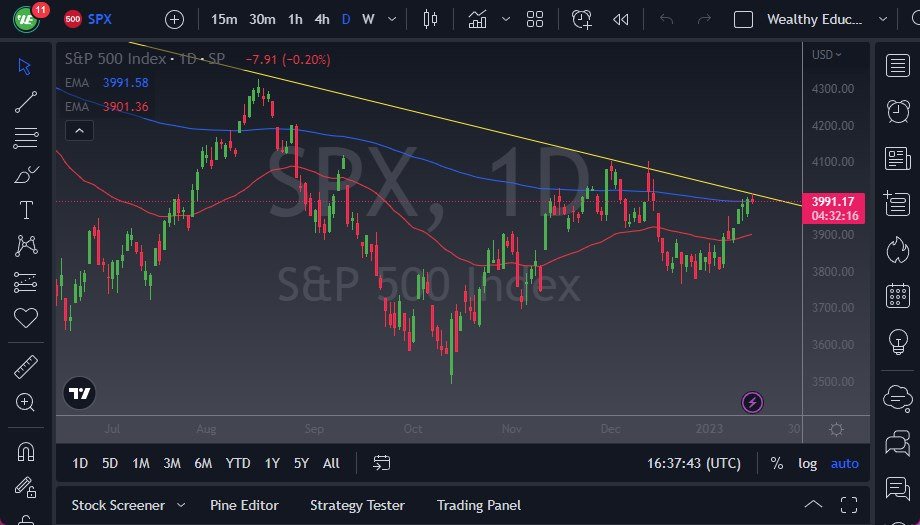
Task: Click the purple lightning event marker
Action: pos(752,402)
